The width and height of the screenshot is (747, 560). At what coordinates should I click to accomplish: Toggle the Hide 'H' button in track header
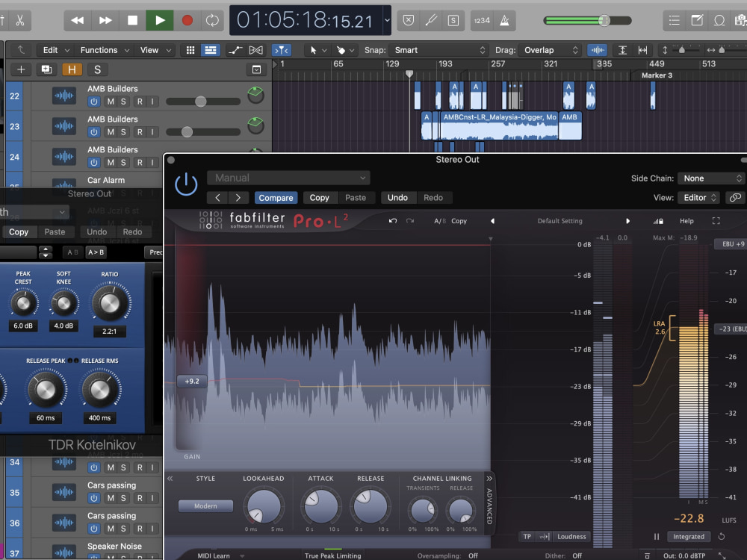72,69
